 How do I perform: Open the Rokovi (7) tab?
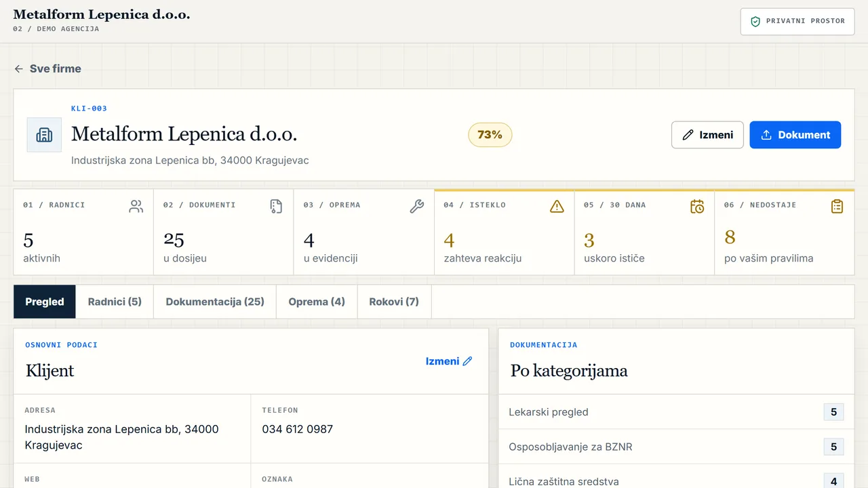tap(394, 302)
